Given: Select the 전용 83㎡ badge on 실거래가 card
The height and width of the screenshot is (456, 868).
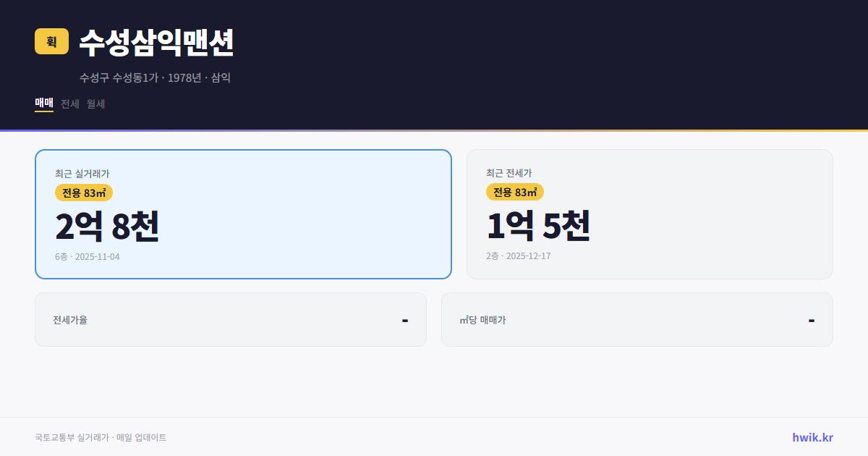Looking at the screenshot, I should tap(82, 193).
